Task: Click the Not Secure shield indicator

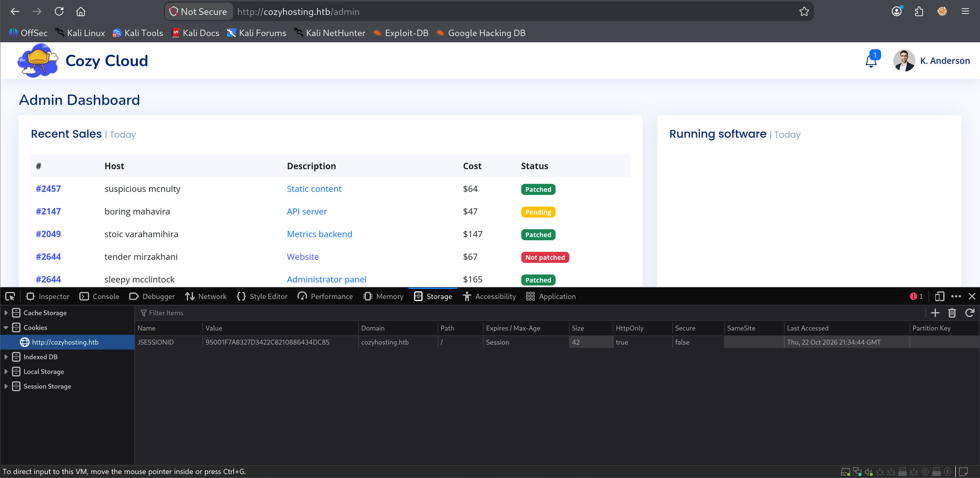Action: tap(198, 11)
